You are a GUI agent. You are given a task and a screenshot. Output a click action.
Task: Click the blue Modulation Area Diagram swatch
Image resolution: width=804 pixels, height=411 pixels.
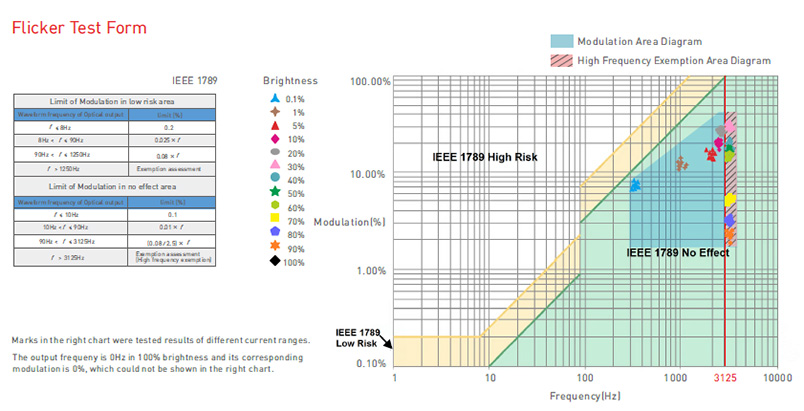click(561, 41)
